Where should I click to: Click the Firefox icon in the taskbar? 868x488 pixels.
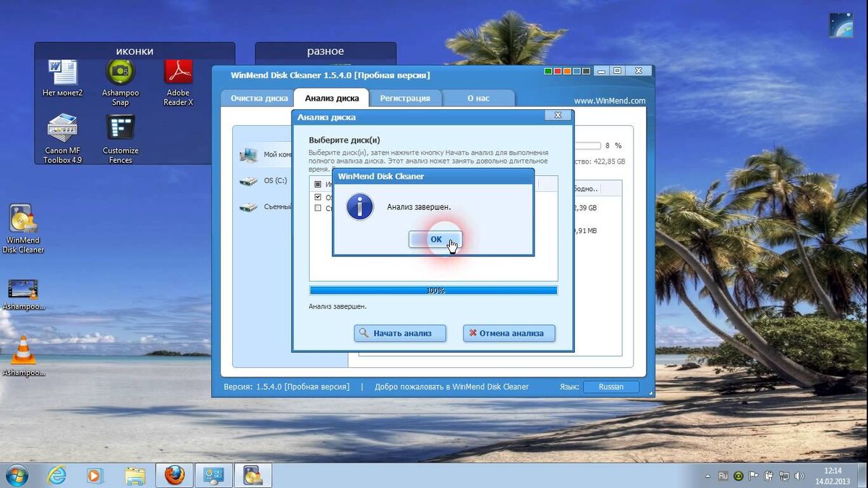[174, 475]
